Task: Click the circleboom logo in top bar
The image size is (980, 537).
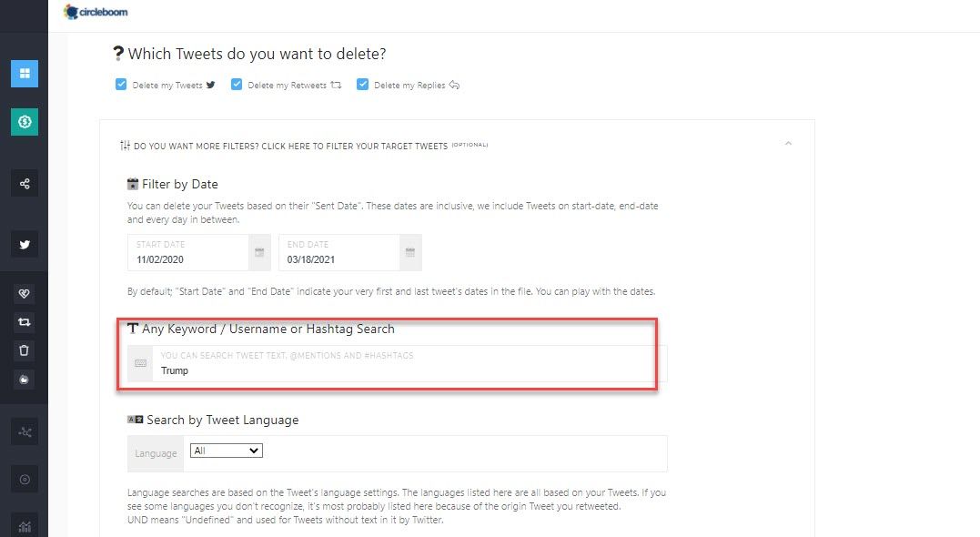Action: (x=95, y=12)
